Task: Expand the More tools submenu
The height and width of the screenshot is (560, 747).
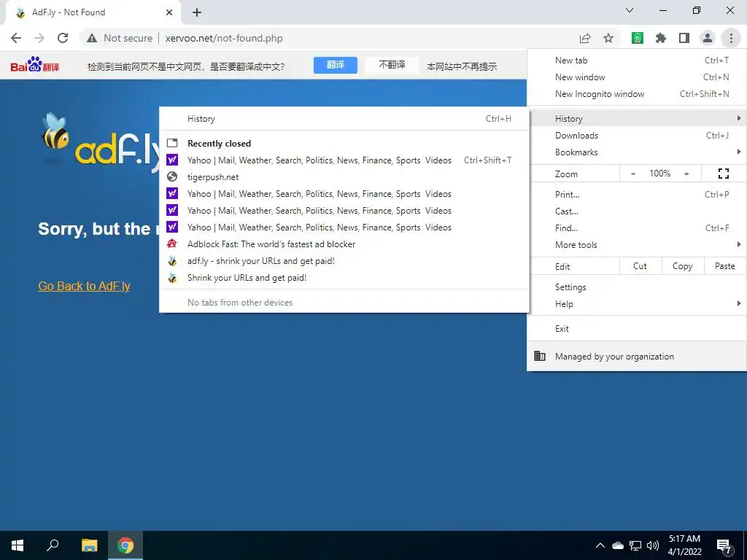Action: coord(637,245)
